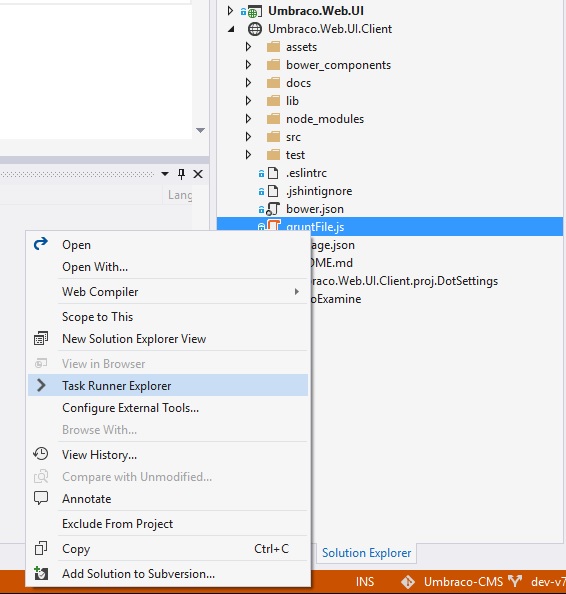Open Task Runner Explorer
Screen dimensions: 566x594
167,386
